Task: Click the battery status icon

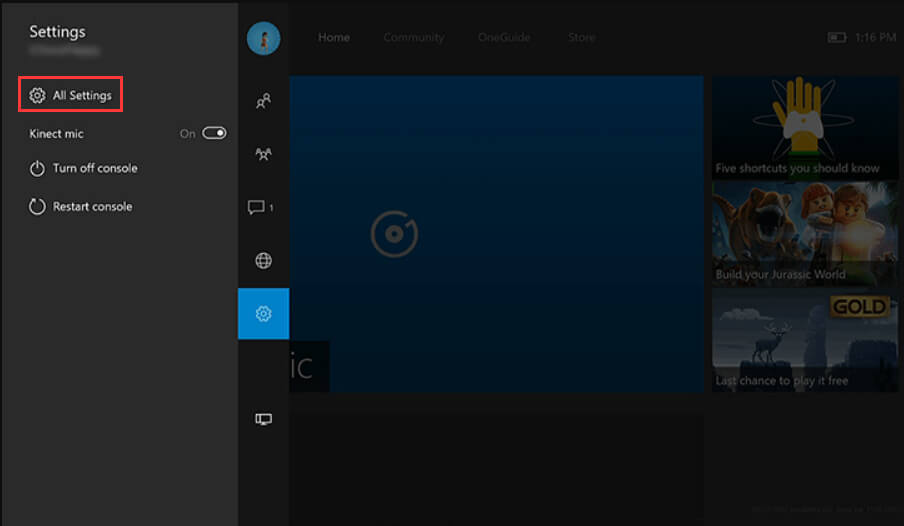Action: 837,37
